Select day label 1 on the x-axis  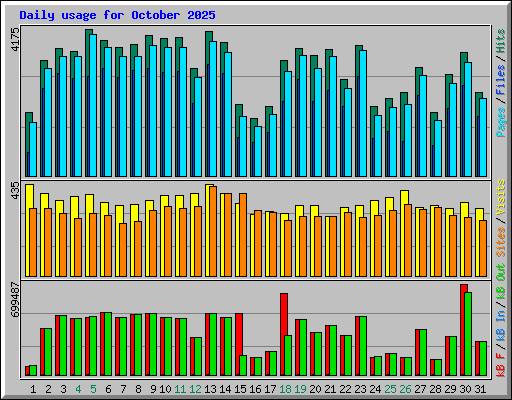tap(33, 389)
